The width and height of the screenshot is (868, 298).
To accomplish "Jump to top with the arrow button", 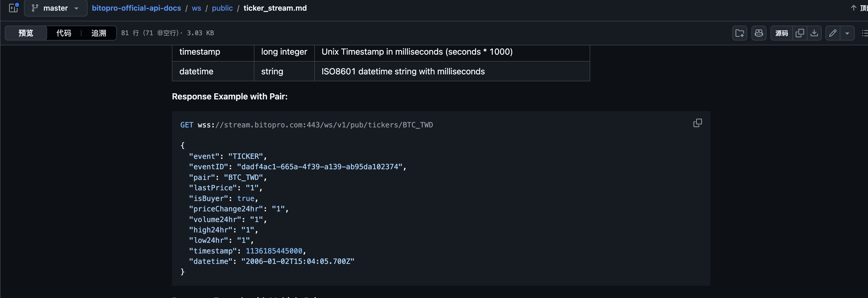I will [x=858, y=8].
